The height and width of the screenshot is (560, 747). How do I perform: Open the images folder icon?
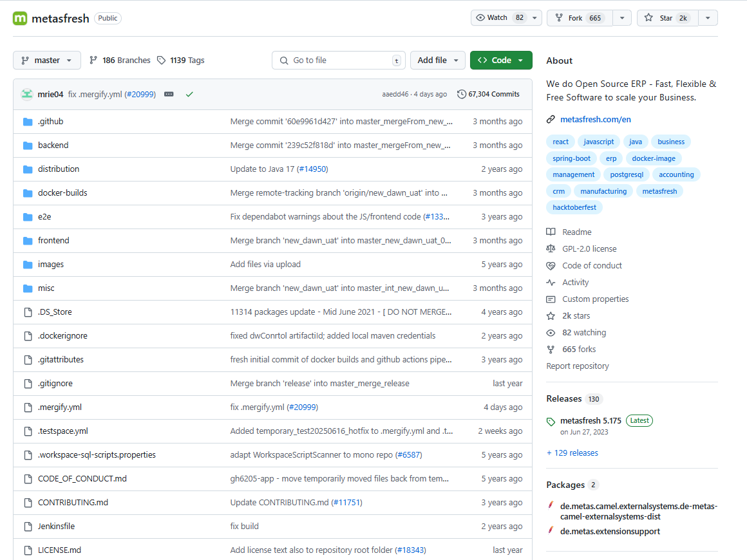28,265
